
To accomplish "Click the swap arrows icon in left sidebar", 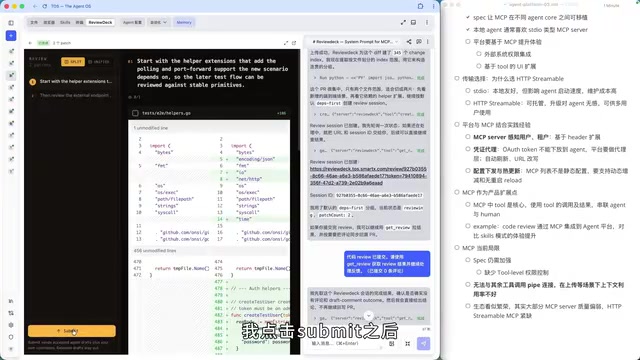I will [11, 313].
